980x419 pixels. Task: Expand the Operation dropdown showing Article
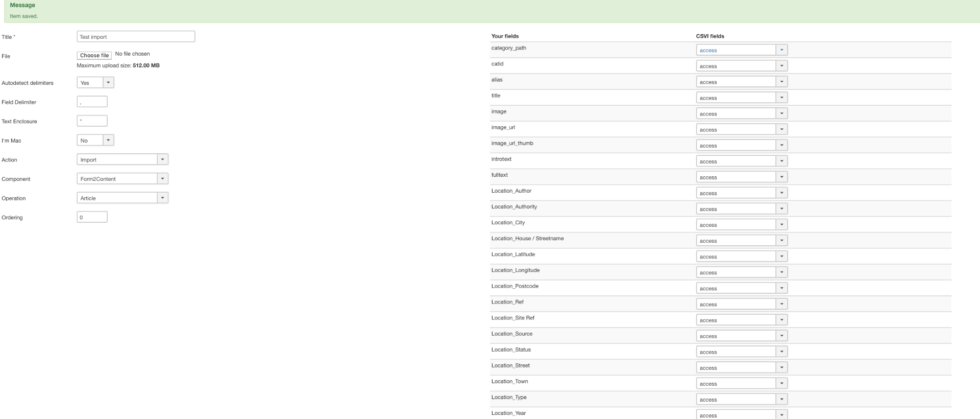[122, 198]
